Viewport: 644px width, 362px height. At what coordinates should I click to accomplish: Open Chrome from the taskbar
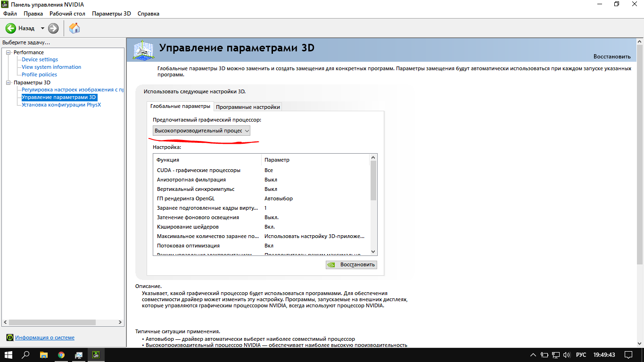(x=61, y=355)
